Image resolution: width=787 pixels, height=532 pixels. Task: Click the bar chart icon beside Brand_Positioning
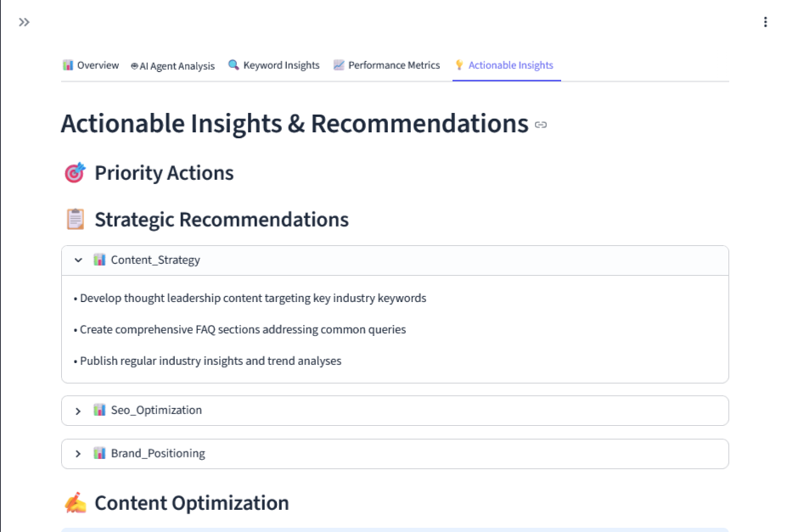point(99,454)
